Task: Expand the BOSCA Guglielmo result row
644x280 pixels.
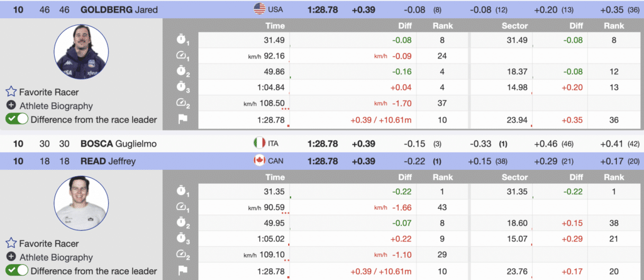Action: point(118,143)
